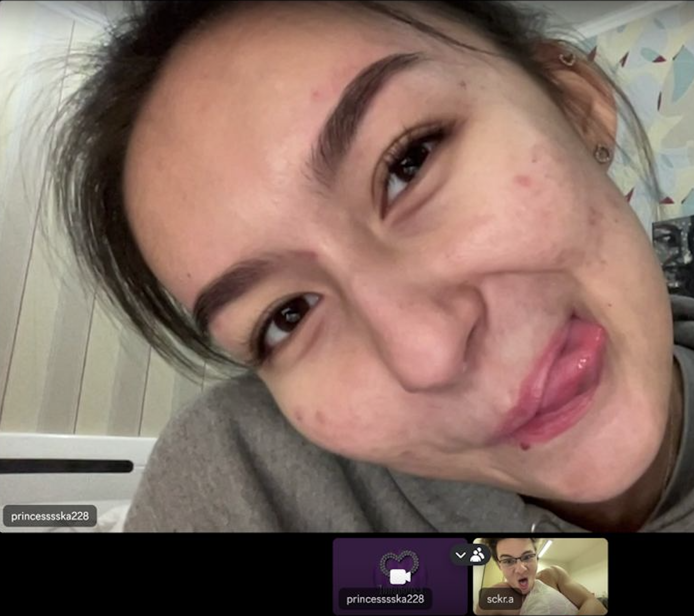Collapse participant strip with down chevron
This screenshot has height=616, width=694.
click(x=461, y=556)
